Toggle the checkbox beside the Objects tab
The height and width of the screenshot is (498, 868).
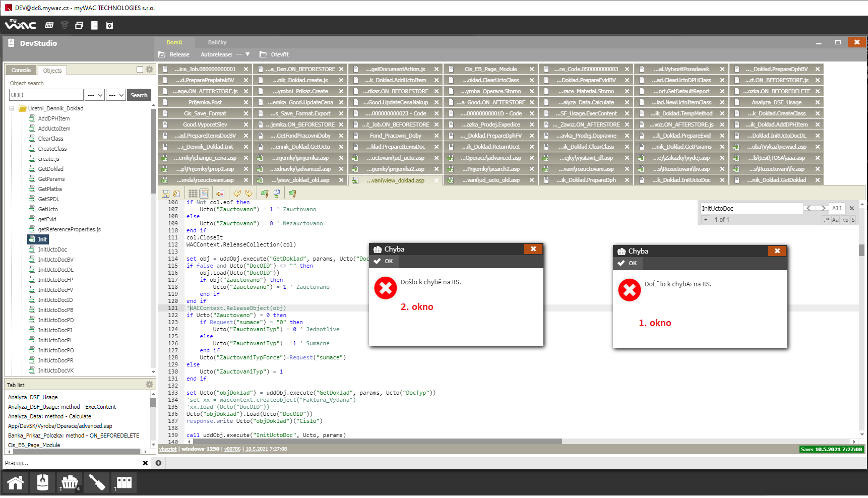coord(140,70)
